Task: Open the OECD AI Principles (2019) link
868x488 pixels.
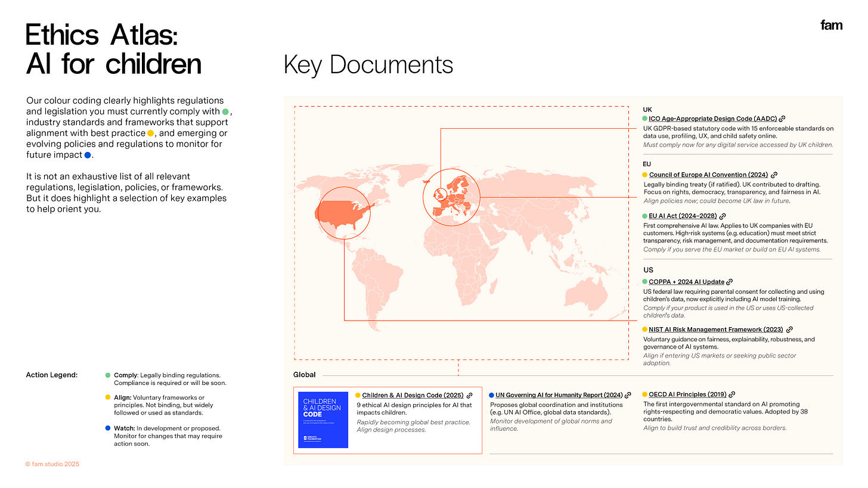Action: pyautogui.click(x=688, y=394)
